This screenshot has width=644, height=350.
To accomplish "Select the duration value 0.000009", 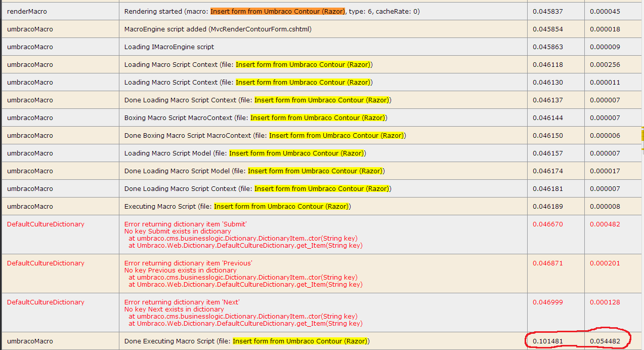I will 605,47.
